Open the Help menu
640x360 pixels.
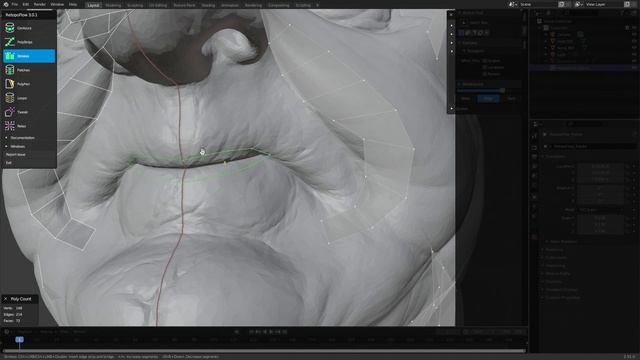[73, 4]
